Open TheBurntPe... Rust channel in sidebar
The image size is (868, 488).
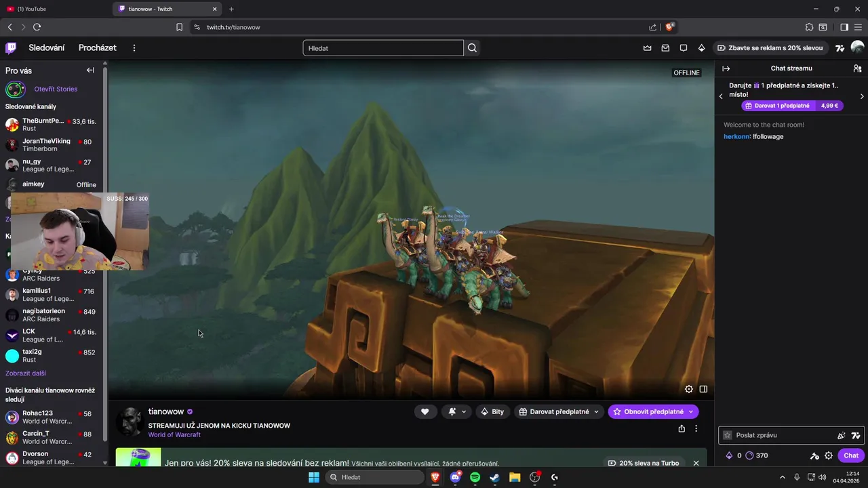coord(52,125)
